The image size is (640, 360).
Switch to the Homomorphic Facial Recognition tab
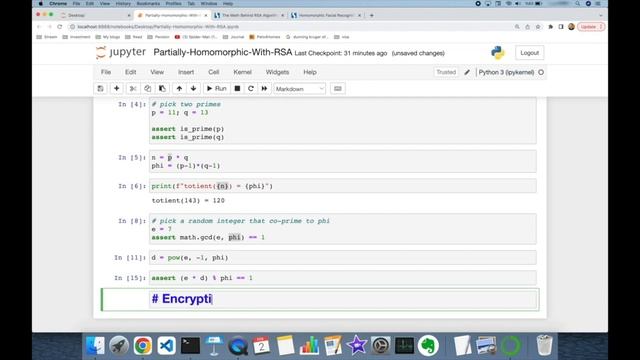(326, 15)
